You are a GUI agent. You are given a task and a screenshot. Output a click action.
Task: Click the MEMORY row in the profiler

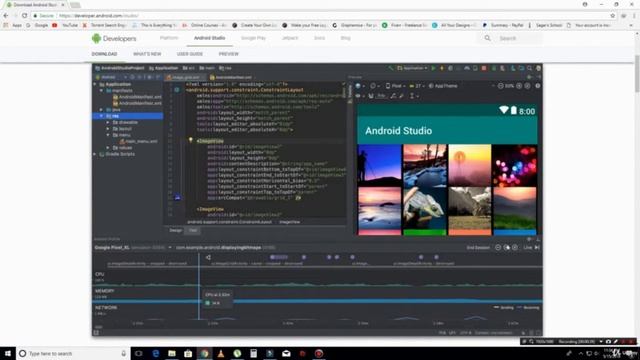(x=318, y=295)
